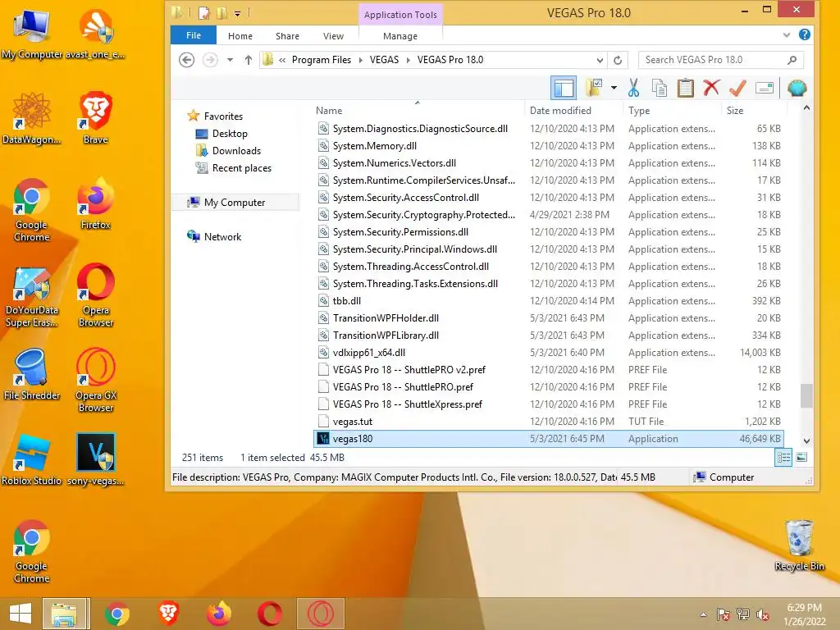The height and width of the screenshot is (630, 840).
Task: Go back with the Back arrow
Action: [x=186, y=60]
